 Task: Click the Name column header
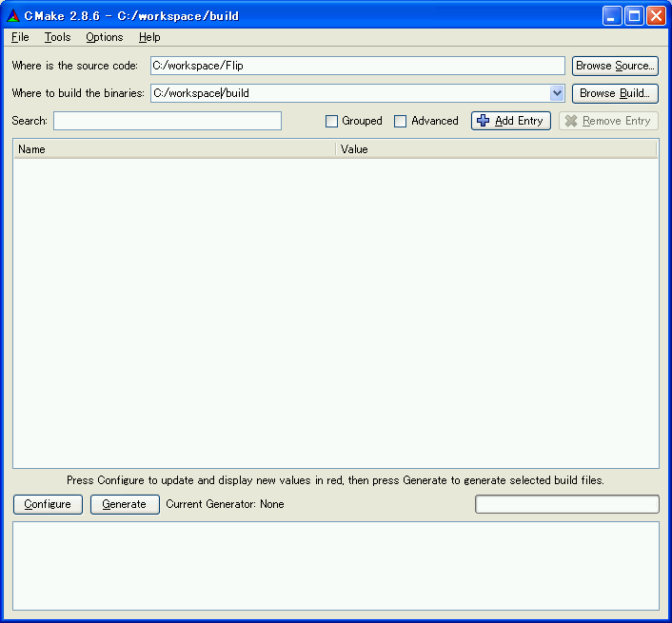coord(174,149)
